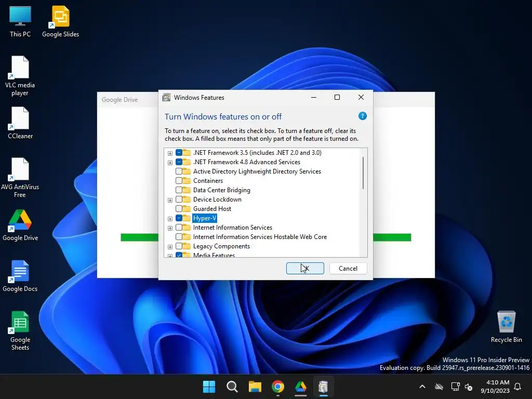Maximize the Windows Features dialog
The height and width of the screenshot is (399, 532).
(x=337, y=97)
